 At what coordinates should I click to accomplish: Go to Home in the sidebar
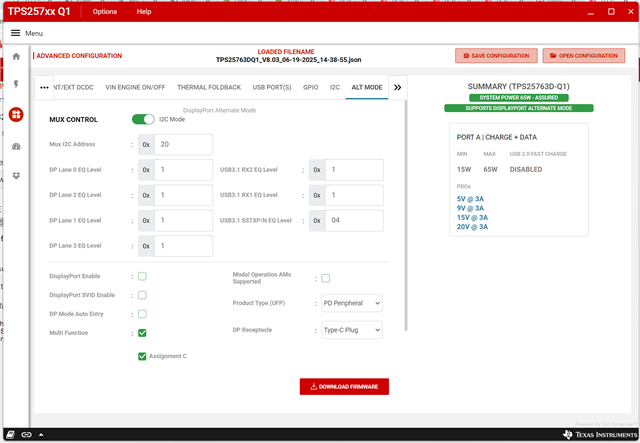point(16,56)
